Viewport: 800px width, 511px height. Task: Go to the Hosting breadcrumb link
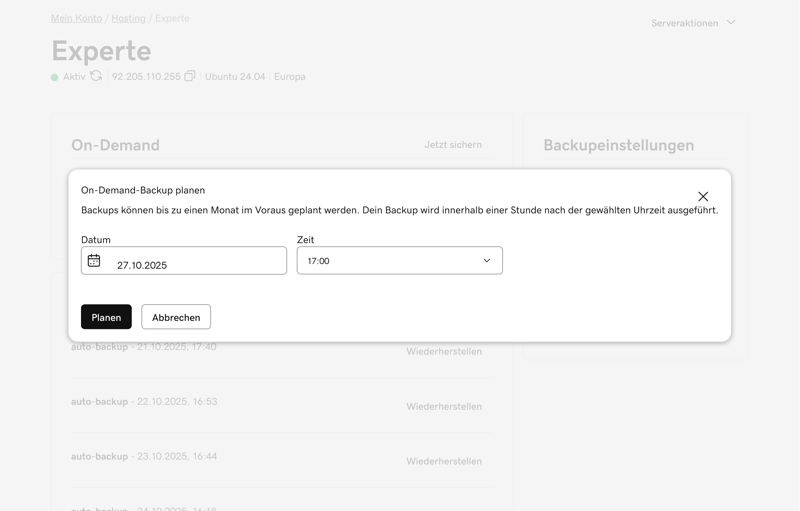[128, 18]
